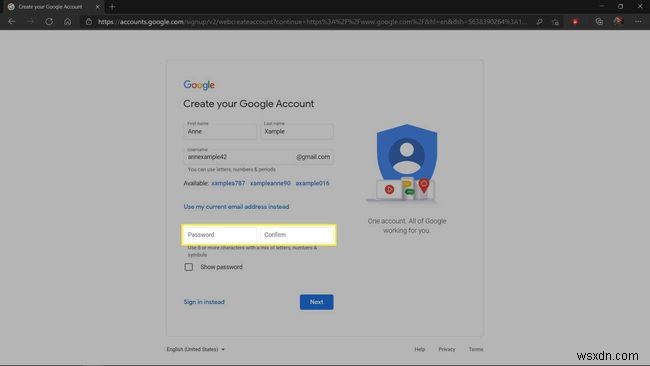Image resolution: width=650 pixels, height=366 pixels.
Task: Open the English (United States) language dropdown
Action: pyautogui.click(x=196, y=349)
